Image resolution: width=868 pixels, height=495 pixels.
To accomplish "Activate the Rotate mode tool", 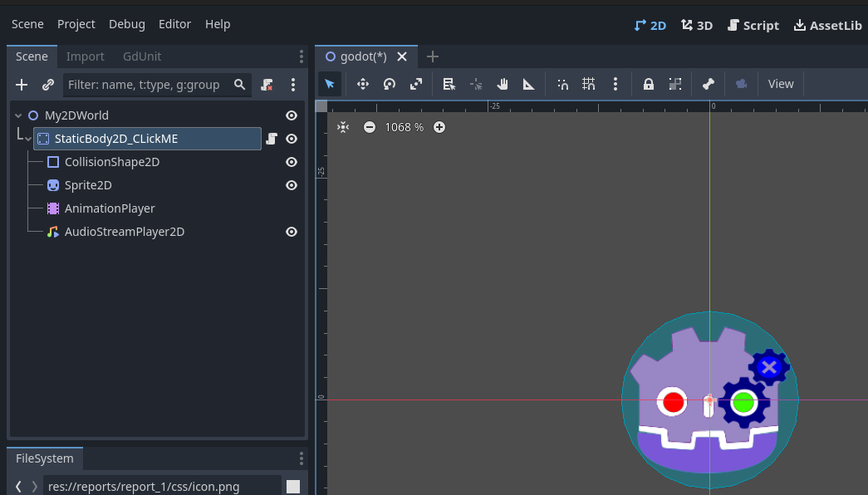I will click(390, 84).
